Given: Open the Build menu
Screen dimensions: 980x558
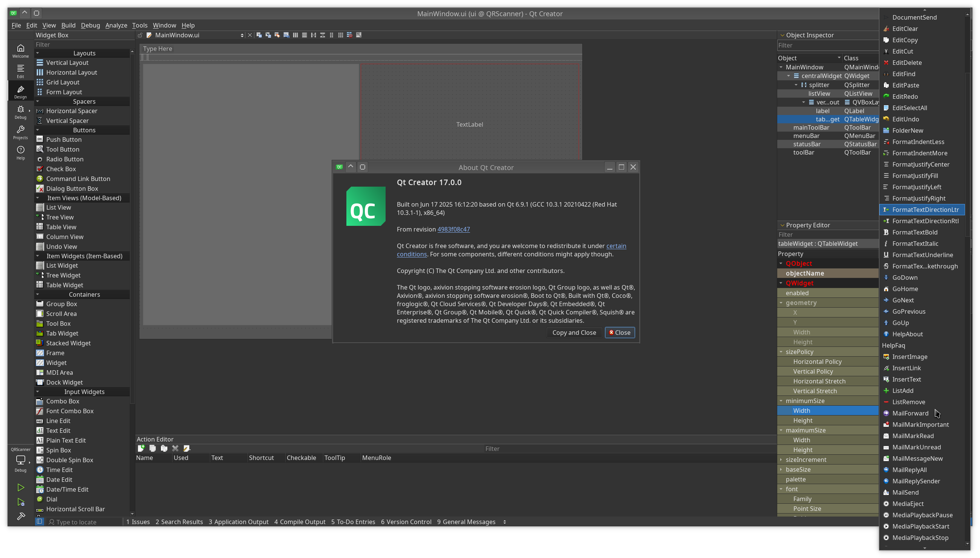Looking at the screenshot, I should 68,25.
